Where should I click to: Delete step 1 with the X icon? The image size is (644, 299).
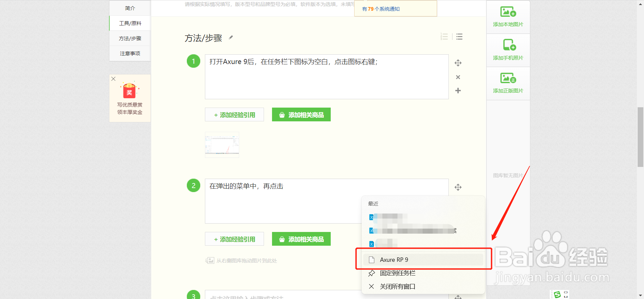point(458,77)
